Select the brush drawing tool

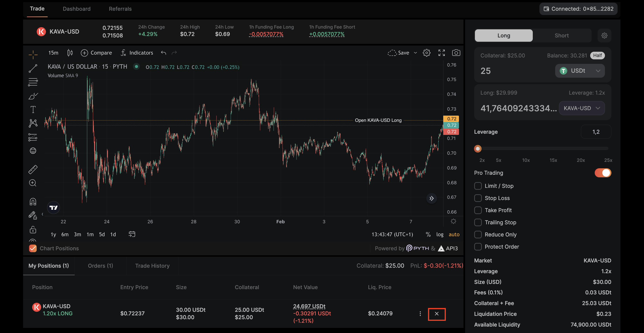click(33, 96)
